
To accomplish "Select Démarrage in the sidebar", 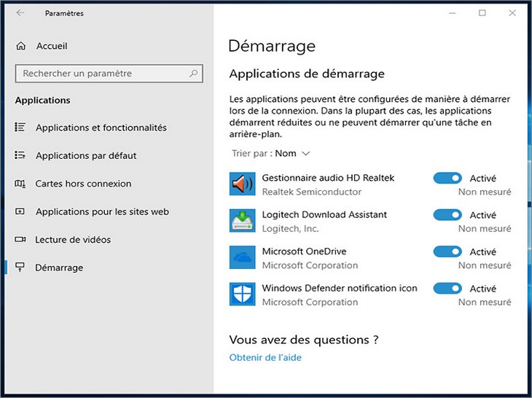I will [x=59, y=268].
